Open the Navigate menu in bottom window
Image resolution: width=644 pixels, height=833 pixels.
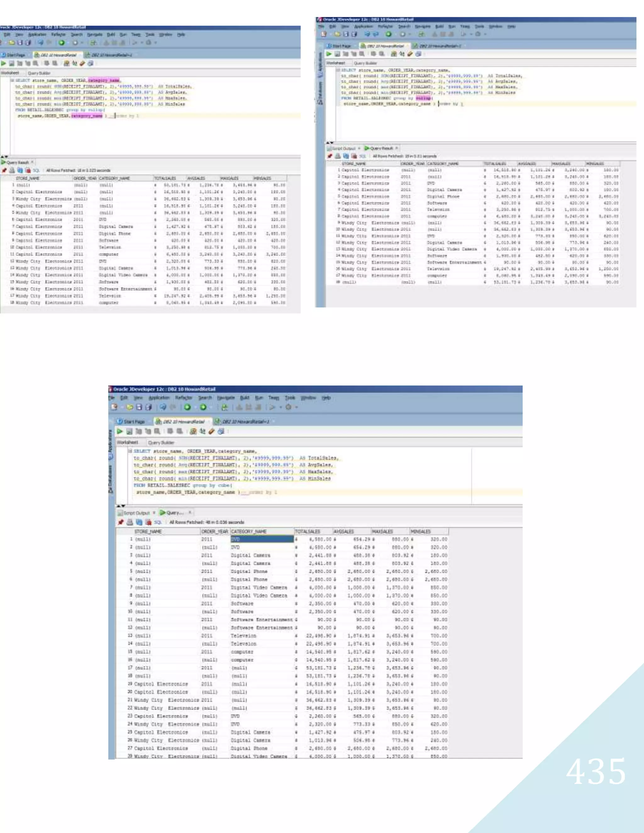point(226,397)
